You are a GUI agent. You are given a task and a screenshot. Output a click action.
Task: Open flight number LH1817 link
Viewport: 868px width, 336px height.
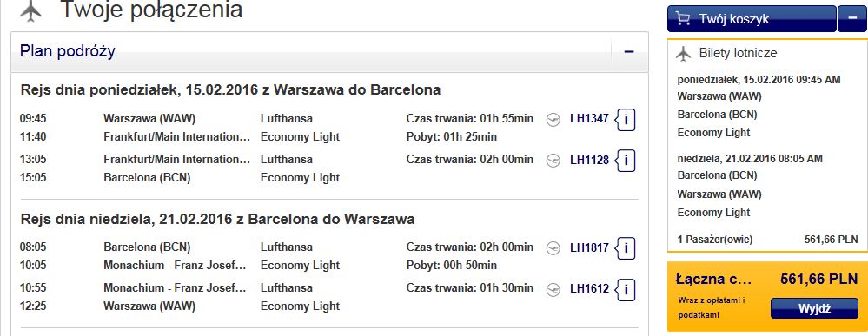[x=590, y=247]
